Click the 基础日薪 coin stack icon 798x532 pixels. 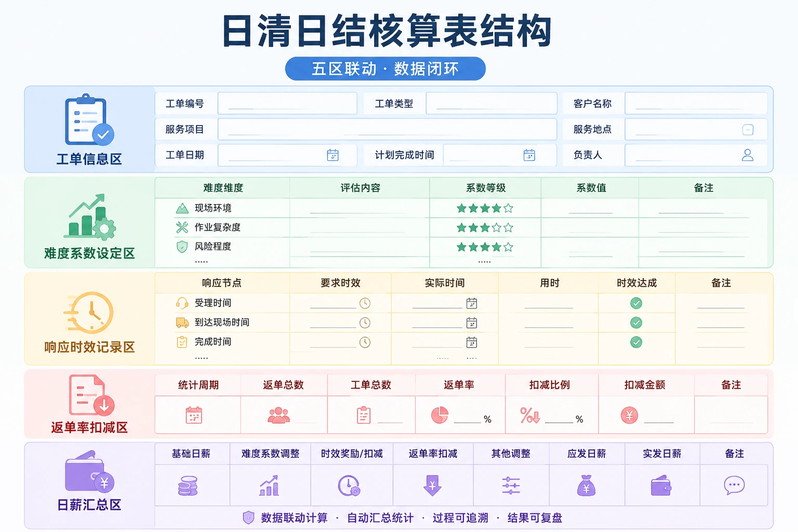point(188,486)
